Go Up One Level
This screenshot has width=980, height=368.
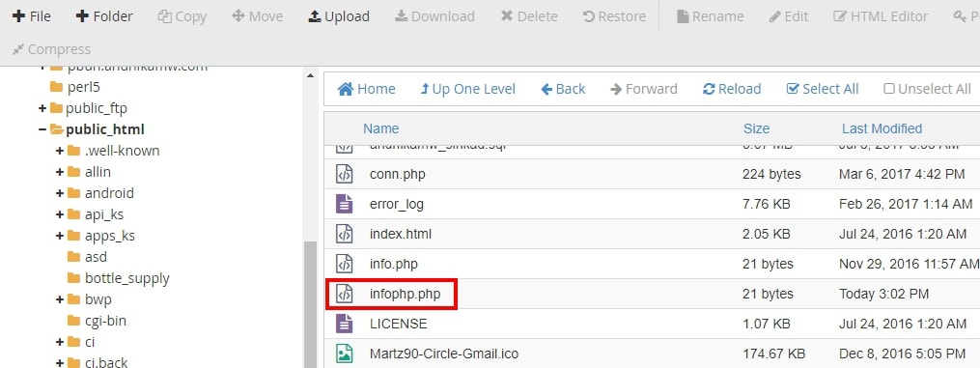[x=468, y=90]
